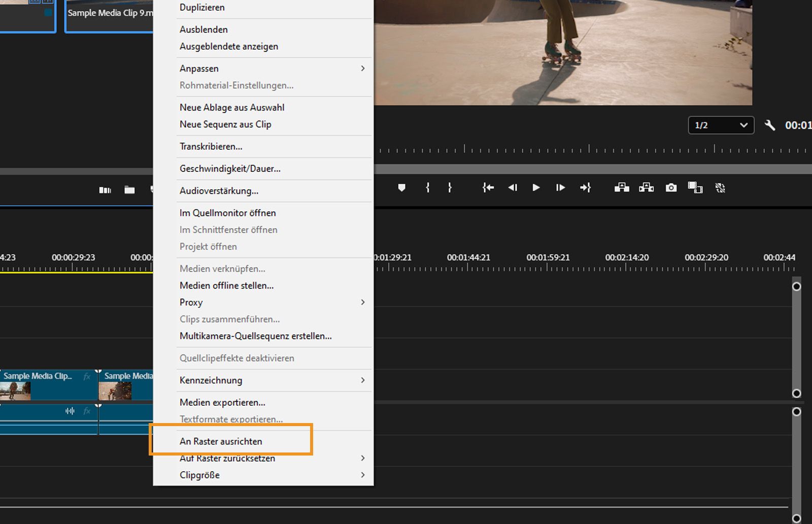Click the Step Back one frame icon
This screenshot has width=812, height=524.
pos(513,188)
